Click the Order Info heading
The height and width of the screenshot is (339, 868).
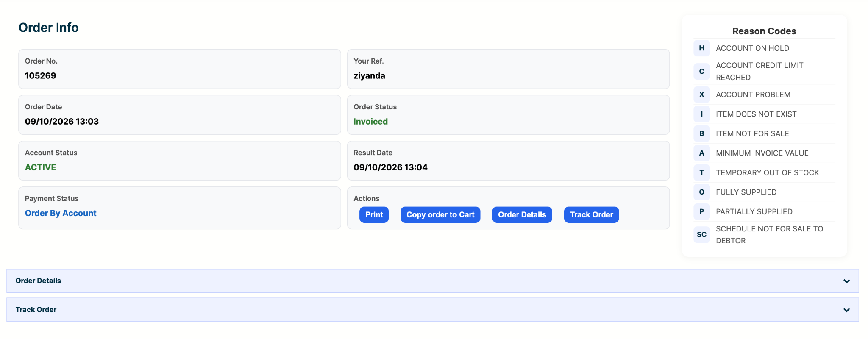tap(49, 28)
